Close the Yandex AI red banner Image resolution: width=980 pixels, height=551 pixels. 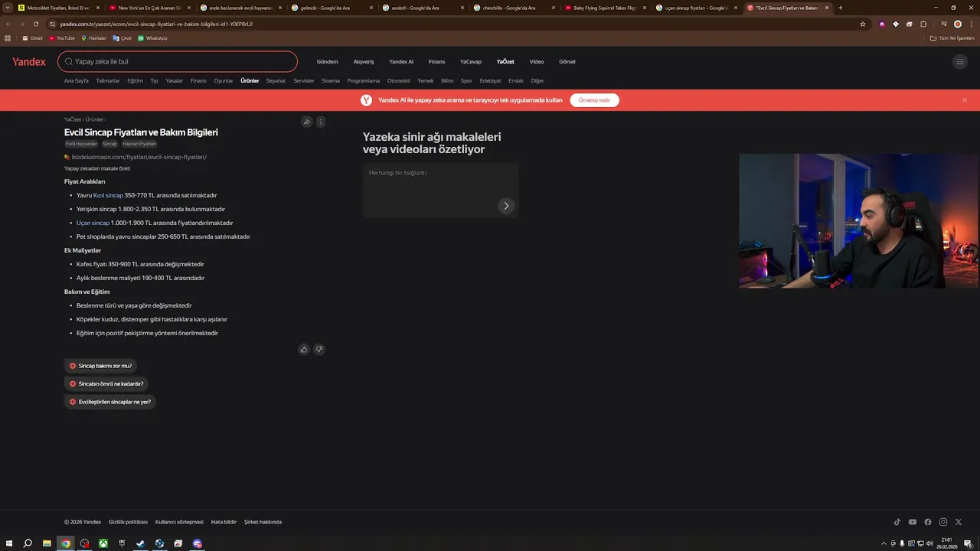[965, 100]
